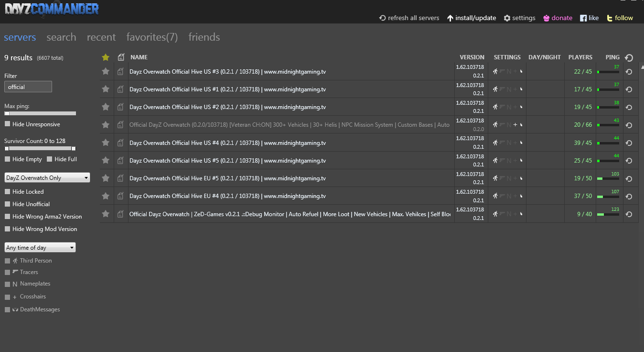Sort servers by the PLAYERS column header

point(580,57)
